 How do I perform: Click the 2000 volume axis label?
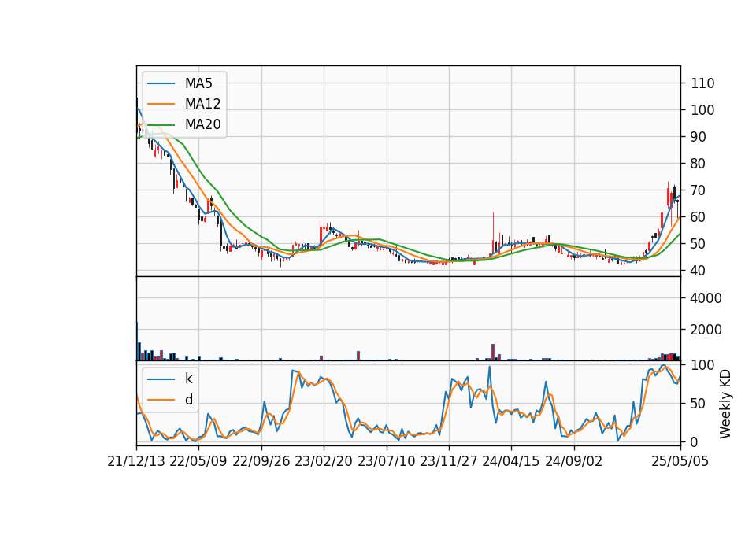pyautogui.click(x=706, y=330)
